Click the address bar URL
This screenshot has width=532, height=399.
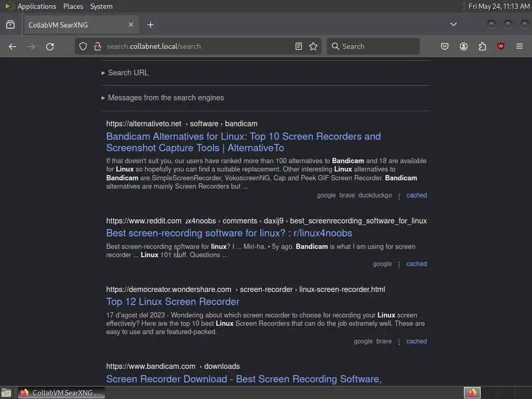pyautogui.click(x=154, y=46)
